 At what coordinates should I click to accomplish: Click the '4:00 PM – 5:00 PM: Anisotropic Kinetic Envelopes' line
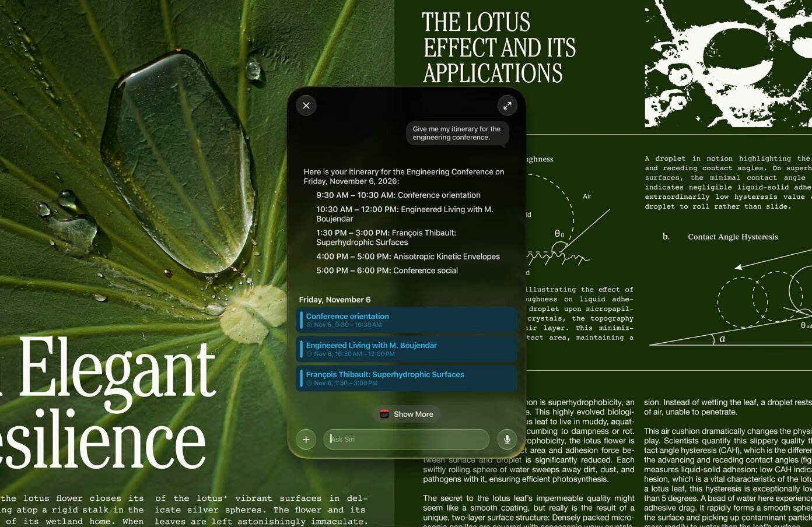(408, 257)
